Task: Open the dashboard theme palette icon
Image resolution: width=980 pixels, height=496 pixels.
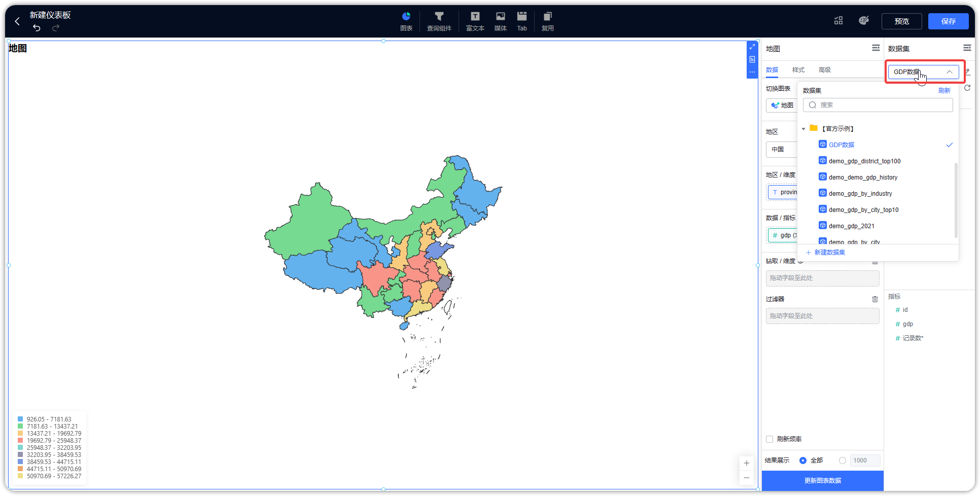Action: (x=864, y=21)
